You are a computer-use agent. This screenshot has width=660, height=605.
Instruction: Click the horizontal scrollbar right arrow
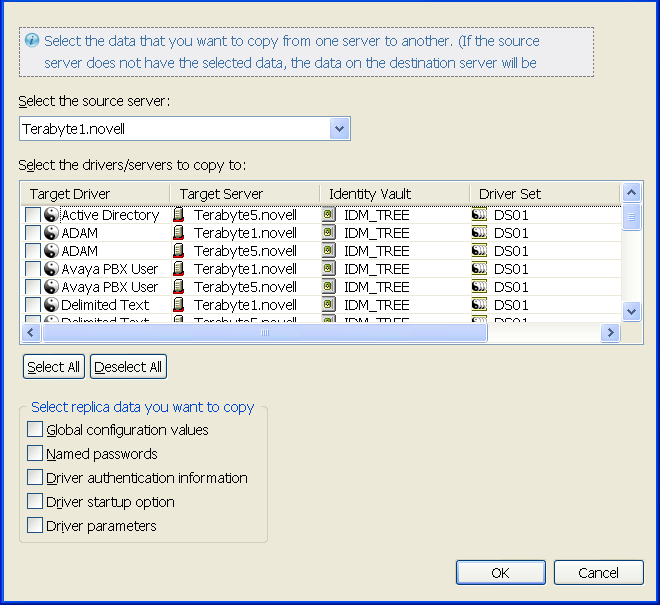(610, 333)
